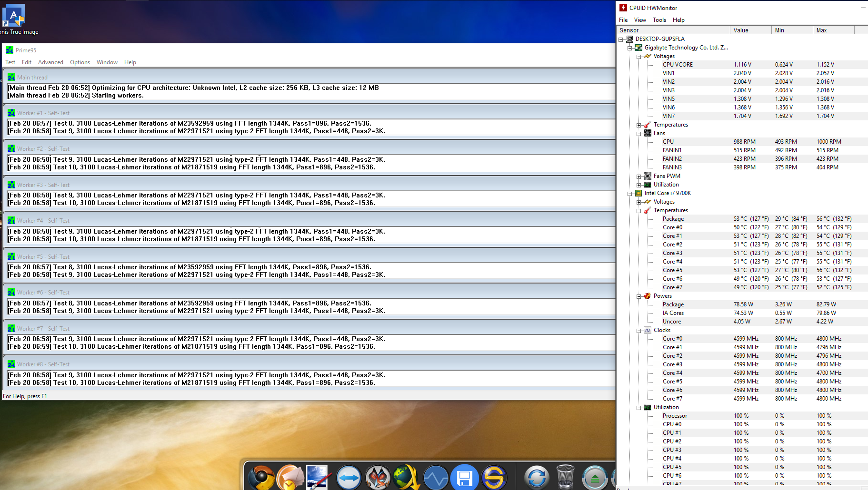Expand Utilization under the Gigabyte motherboard
The width and height of the screenshot is (868, 490).
click(x=639, y=185)
